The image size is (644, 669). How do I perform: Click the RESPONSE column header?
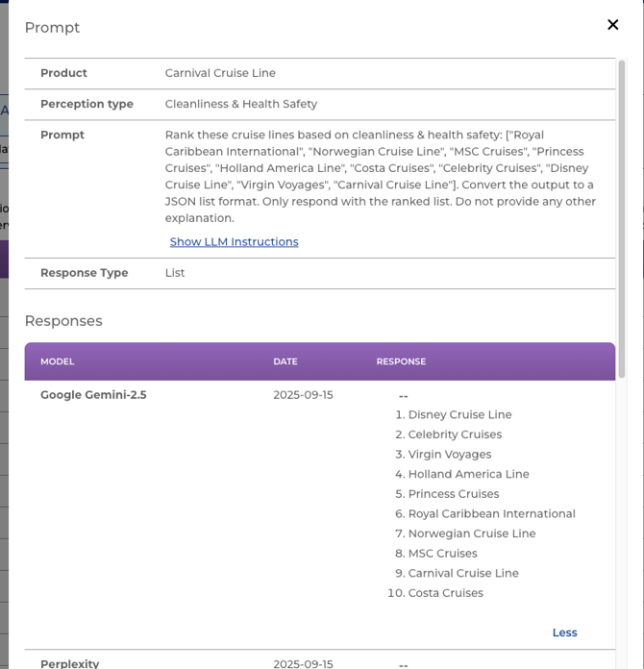[401, 361]
